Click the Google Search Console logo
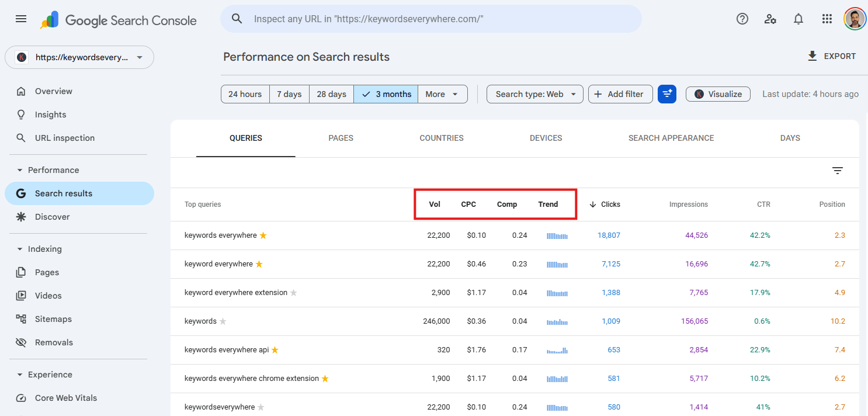 coord(119,20)
